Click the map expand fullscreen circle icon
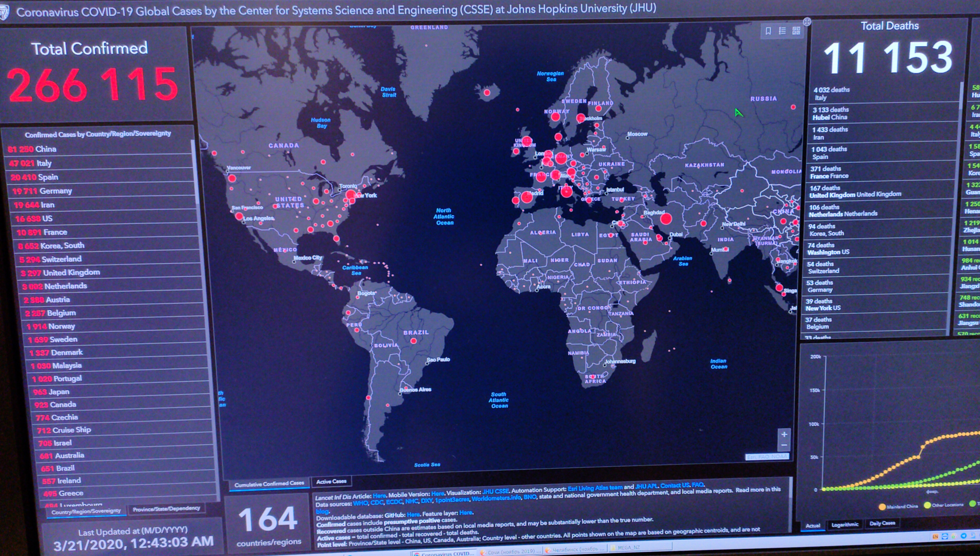 pos(807,22)
